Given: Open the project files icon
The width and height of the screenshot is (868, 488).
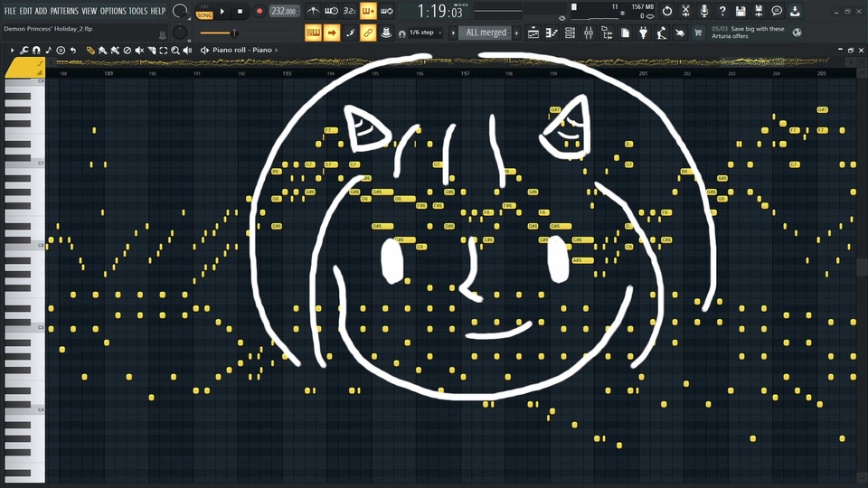Looking at the screenshot, I should tap(625, 33).
